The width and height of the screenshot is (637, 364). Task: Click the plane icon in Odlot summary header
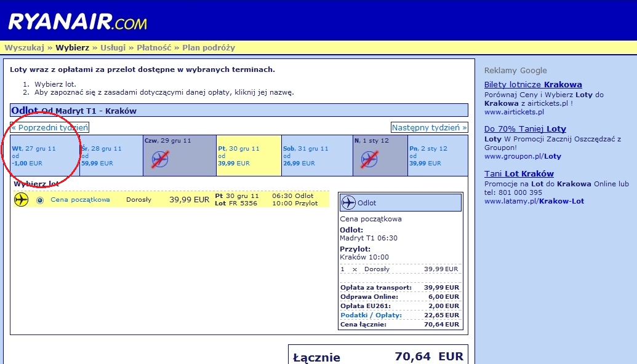click(348, 202)
